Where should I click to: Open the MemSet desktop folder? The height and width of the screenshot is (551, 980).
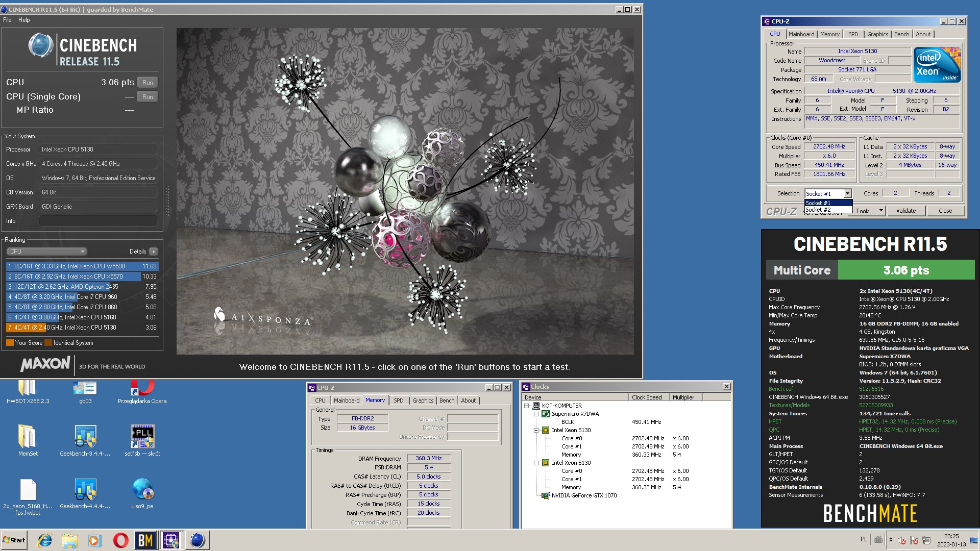28,440
